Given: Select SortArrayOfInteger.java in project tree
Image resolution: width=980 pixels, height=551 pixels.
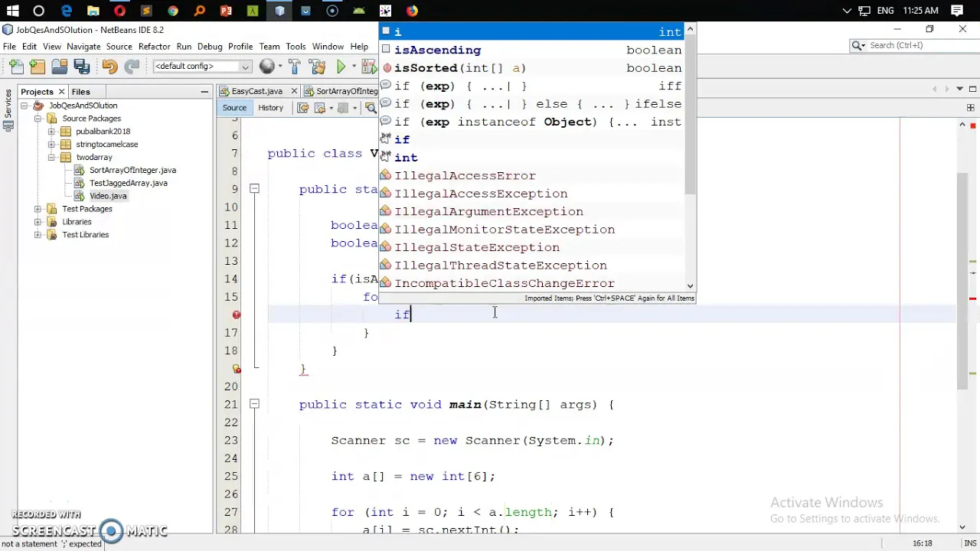Looking at the screenshot, I should [x=132, y=170].
